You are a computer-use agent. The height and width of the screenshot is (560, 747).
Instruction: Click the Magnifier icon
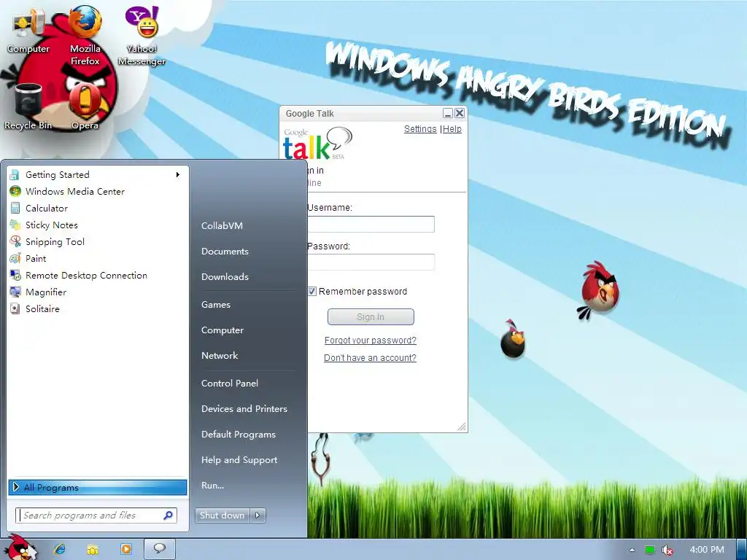pos(15,292)
